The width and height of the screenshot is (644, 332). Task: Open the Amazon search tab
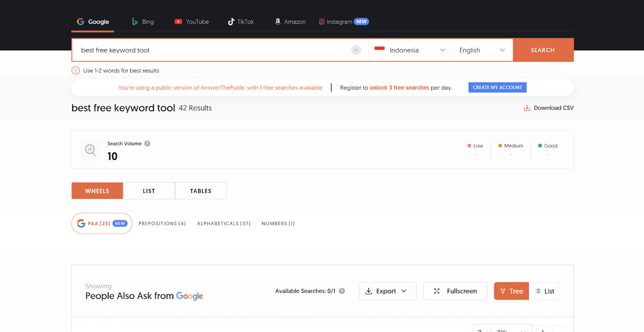(290, 22)
